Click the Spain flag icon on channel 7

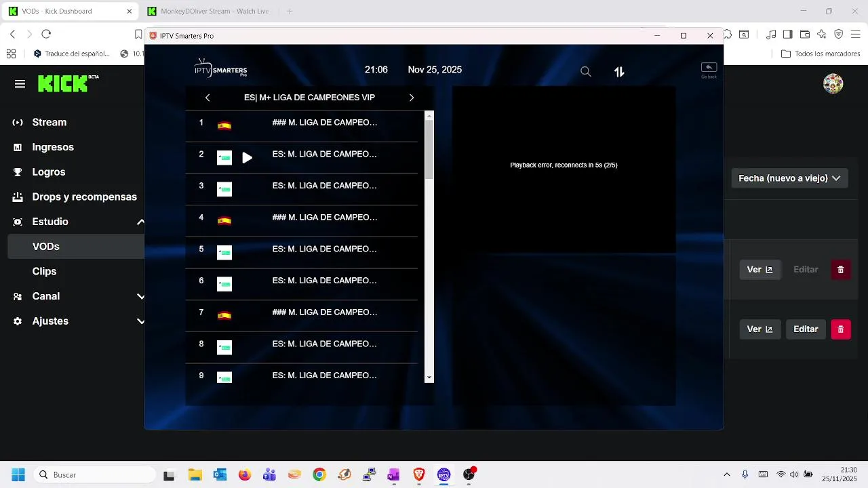(x=224, y=315)
